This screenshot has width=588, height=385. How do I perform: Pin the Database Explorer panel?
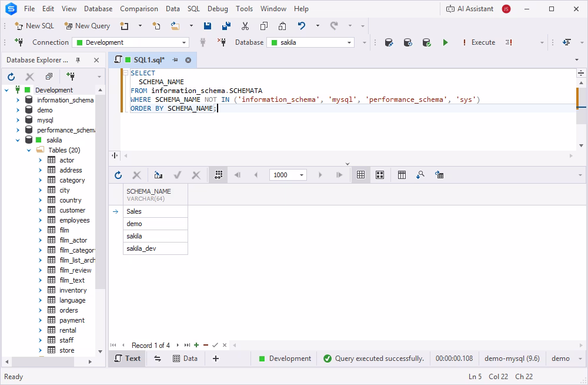pos(78,60)
